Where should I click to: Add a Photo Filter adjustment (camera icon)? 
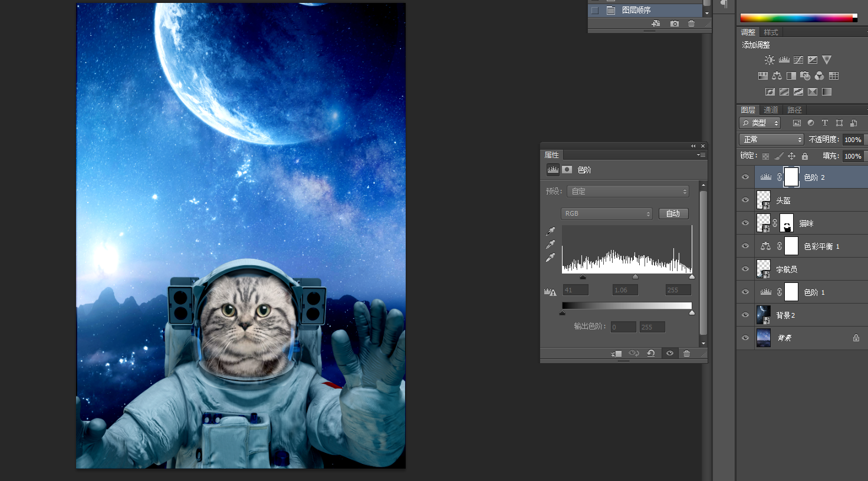[805, 76]
